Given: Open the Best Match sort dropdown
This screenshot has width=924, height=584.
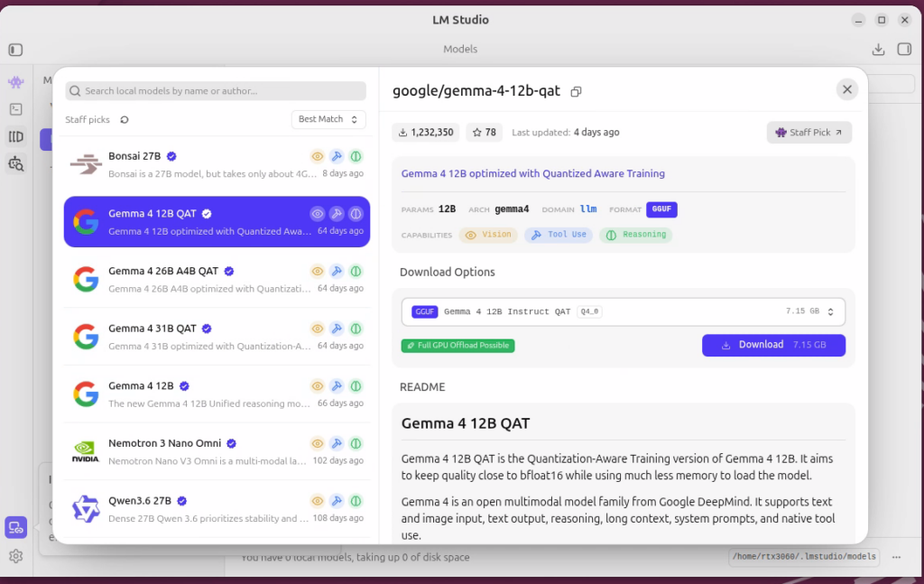Looking at the screenshot, I should coord(328,119).
